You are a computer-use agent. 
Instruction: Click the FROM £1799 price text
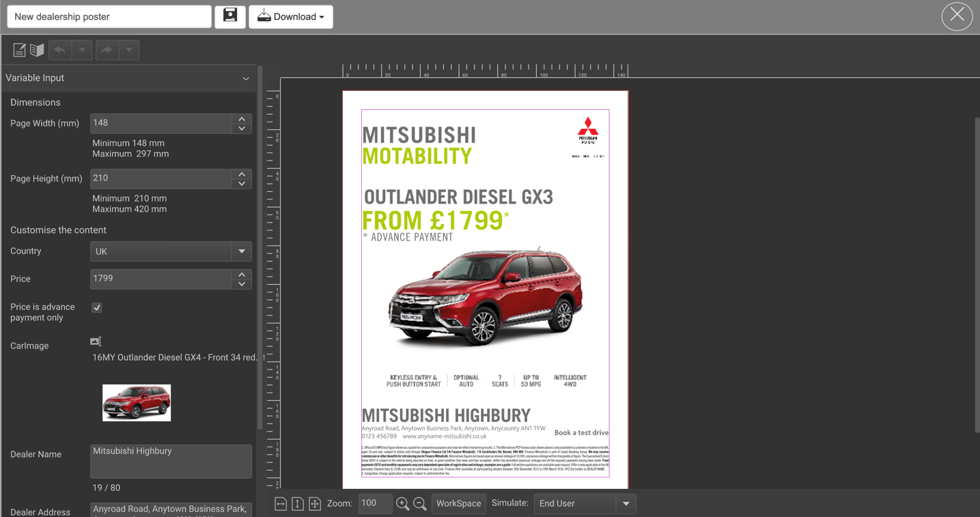[436, 221]
